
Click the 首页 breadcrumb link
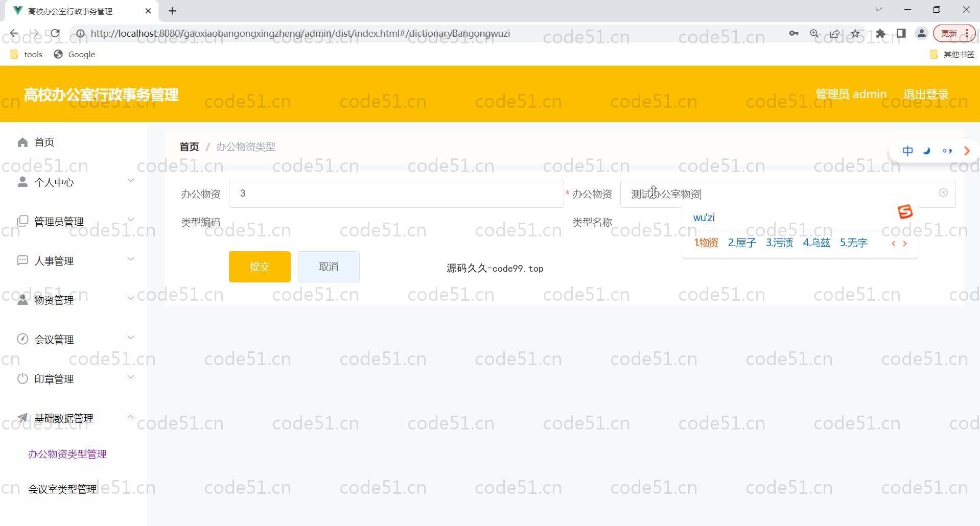[x=189, y=147]
